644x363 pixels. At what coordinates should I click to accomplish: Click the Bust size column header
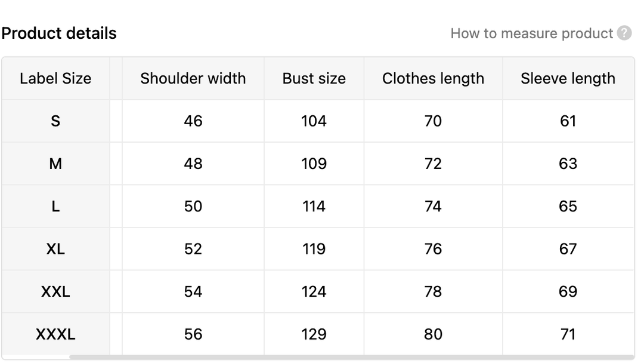(x=314, y=78)
